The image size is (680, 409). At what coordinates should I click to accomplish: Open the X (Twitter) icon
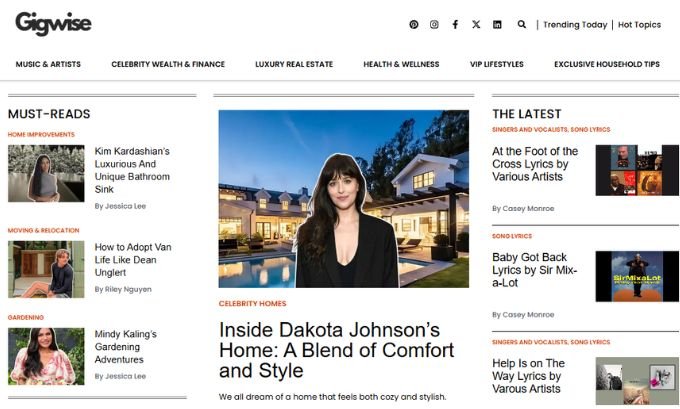click(476, 24)
